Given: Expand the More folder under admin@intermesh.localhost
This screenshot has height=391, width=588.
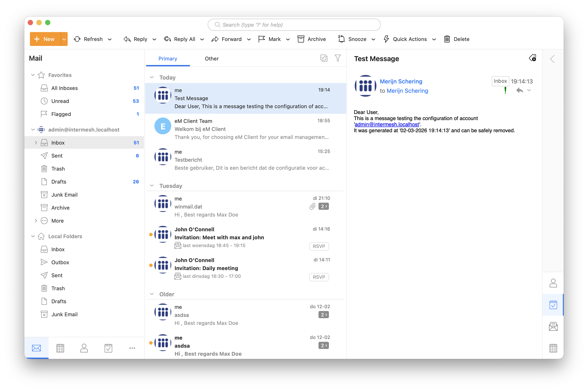Looking at the screenshot, I should tap(36, 220).
